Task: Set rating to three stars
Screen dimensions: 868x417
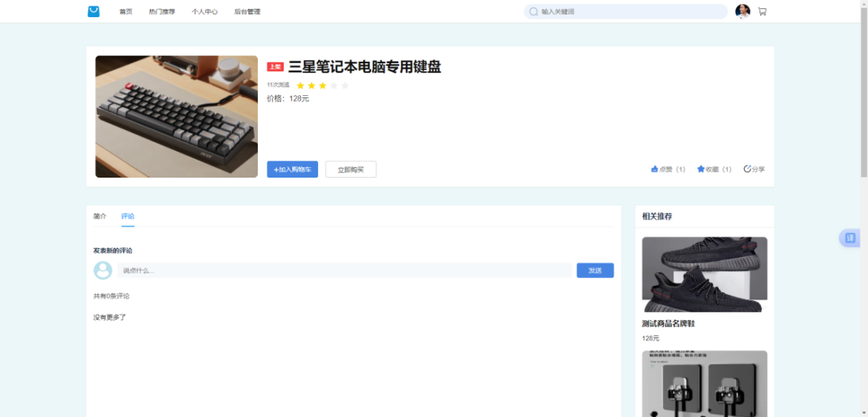Action: pyautogui.click(x=323, y=85)
